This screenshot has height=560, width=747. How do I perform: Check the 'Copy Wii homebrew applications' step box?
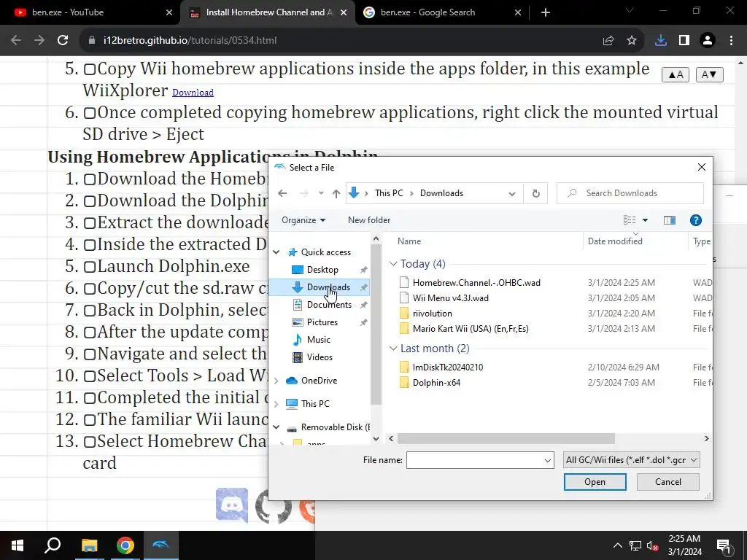coord(90,69)
